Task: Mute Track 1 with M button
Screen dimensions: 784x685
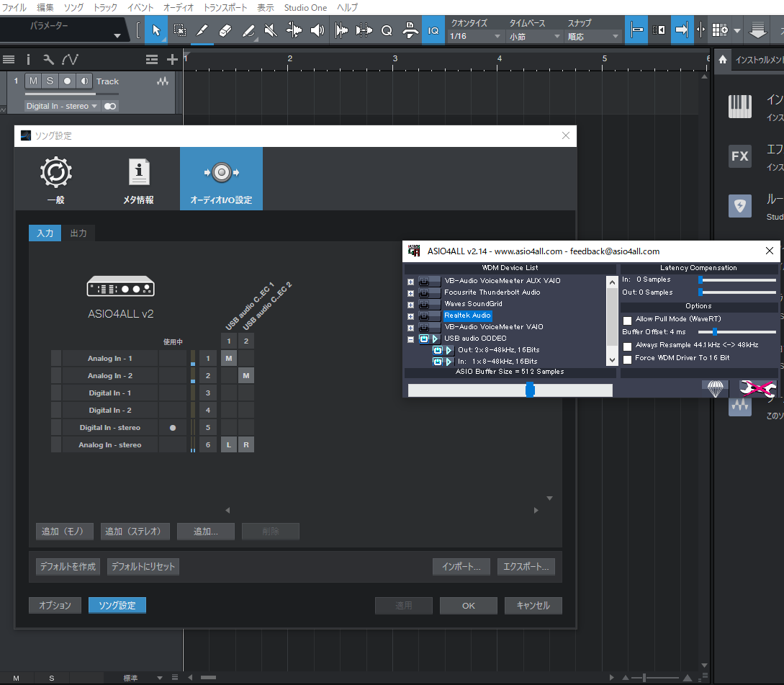Action: click(x=33, y=81)
